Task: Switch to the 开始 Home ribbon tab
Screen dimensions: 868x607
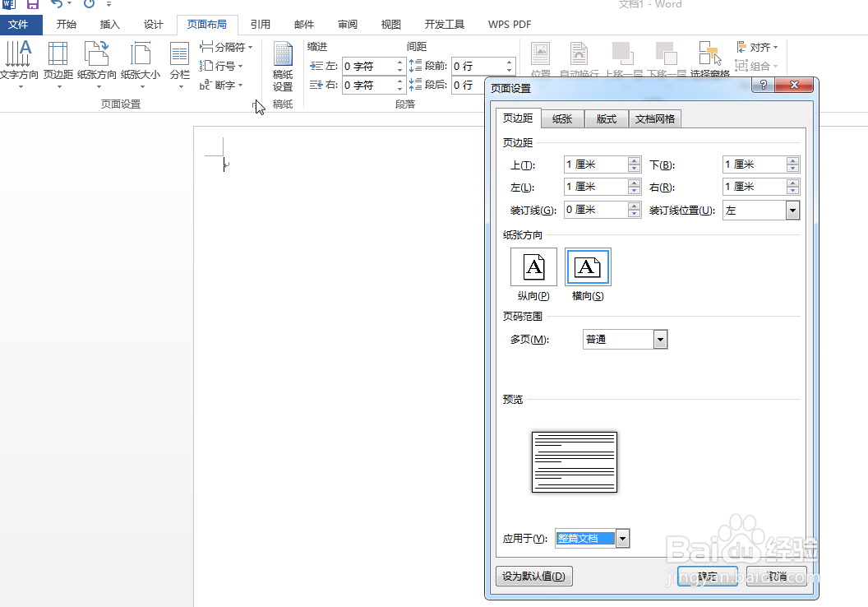Action: pos(67,25)
